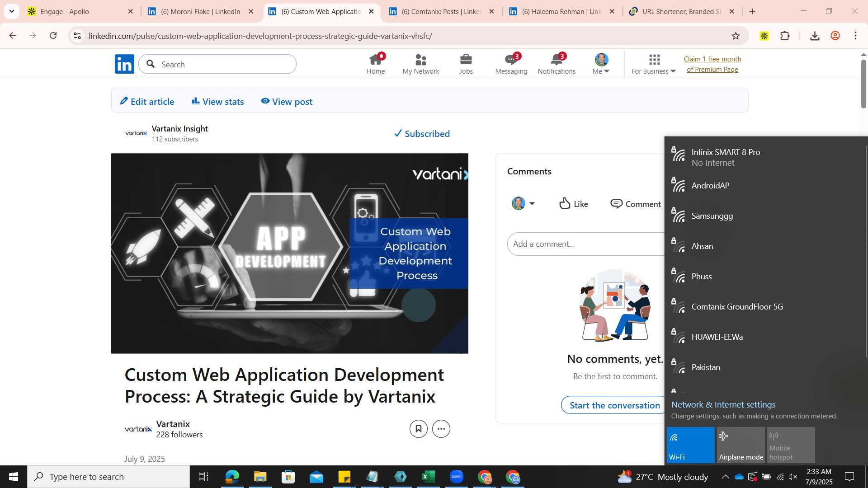
Task: Switch to Engage - Apollo tab
Action: click(80, 11)
